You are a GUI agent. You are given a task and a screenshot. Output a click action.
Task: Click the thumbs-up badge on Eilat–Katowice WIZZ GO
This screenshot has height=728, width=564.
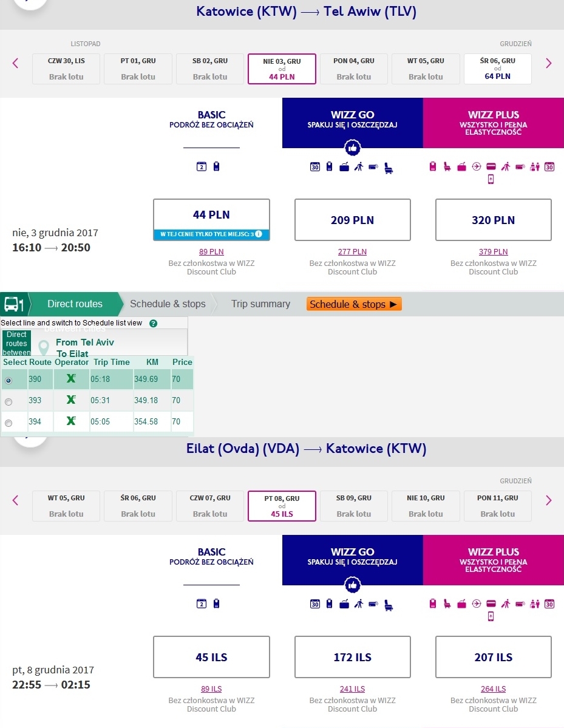353,585
